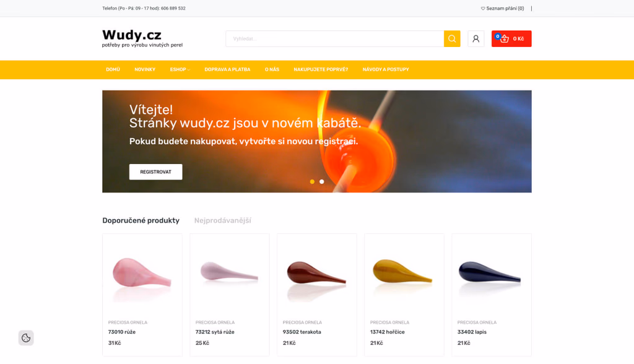
Task: Open the 73010 růže product image
Action: point(142,274)
